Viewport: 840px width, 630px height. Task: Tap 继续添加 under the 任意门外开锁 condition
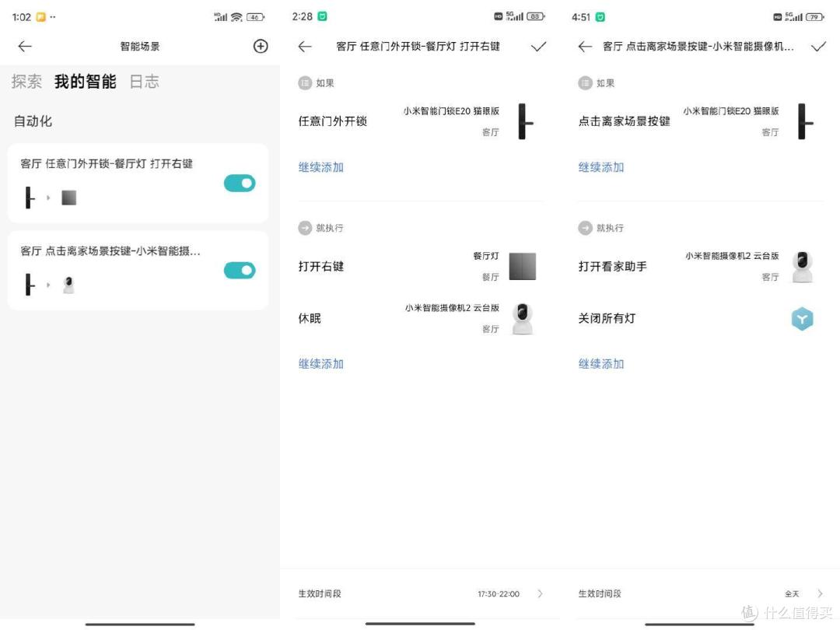click(x=321, y=167)
